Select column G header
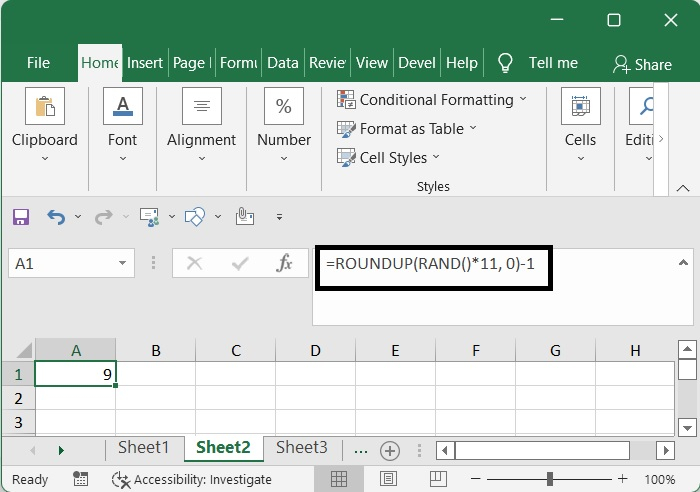Viewport: 700px width, 492px height. [x=555, y=350]
